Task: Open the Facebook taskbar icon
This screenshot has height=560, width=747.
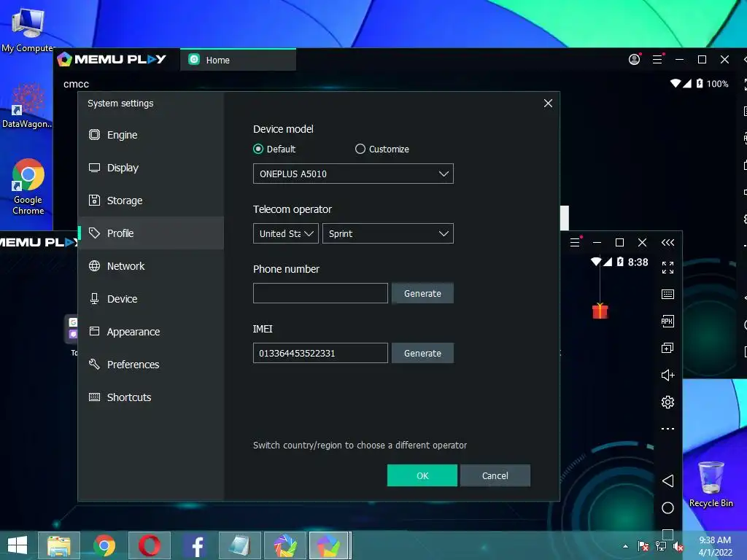Action: pos(195,545)
